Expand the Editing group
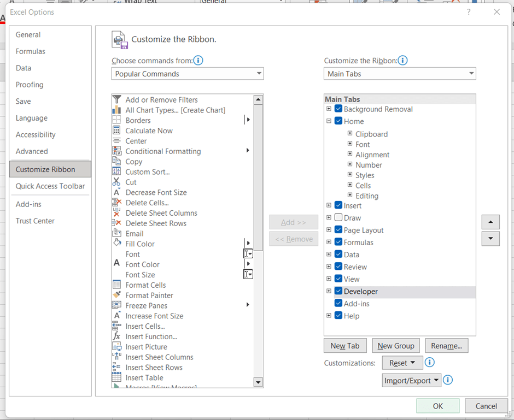 [x=350, y=195]
